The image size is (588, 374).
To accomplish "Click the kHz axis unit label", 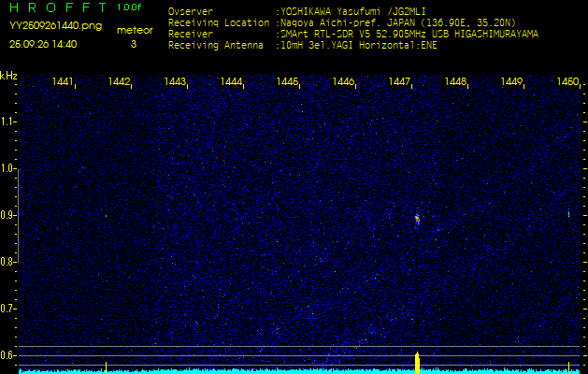I will click(x=8, y=75).
